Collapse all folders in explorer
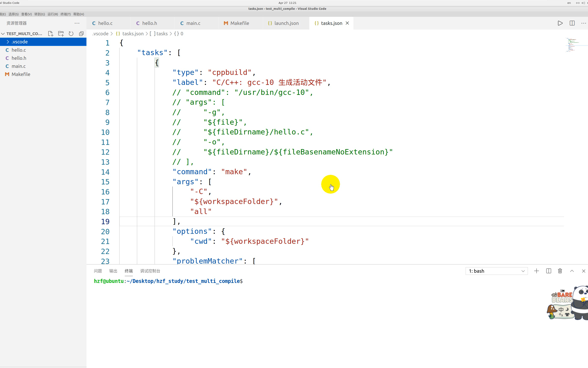 click(x=81, y=34)
